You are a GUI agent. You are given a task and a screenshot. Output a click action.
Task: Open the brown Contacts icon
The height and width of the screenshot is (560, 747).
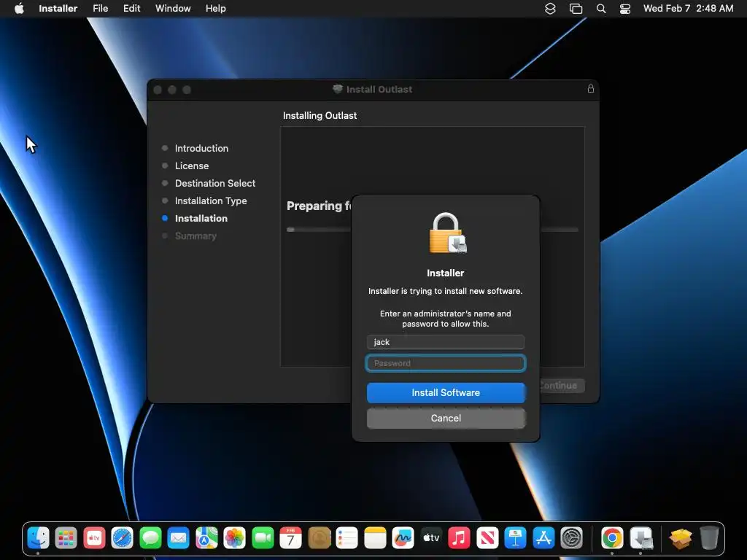320,538
